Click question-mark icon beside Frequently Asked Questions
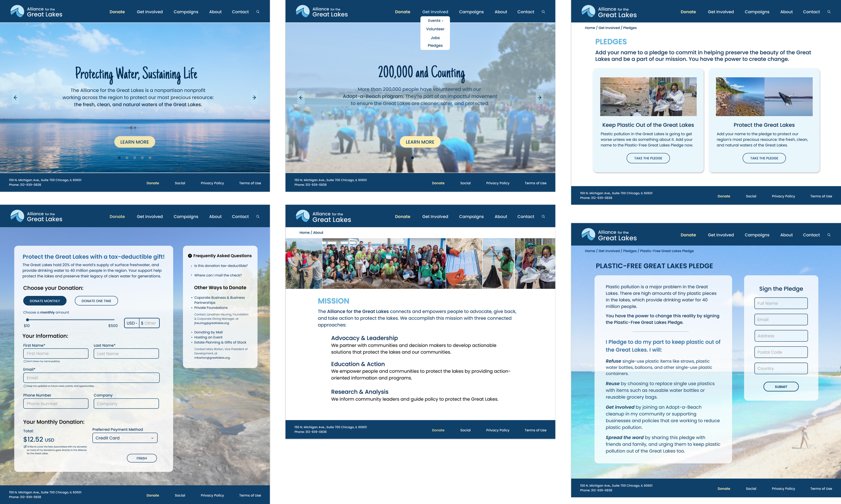The image size is (841, 504). point(190,256)
